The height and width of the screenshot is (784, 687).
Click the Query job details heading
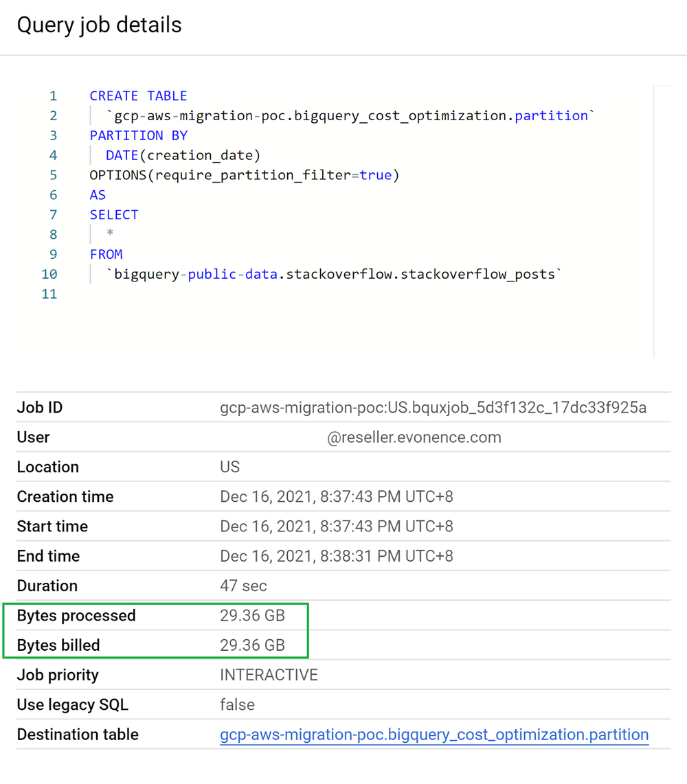pos(99,25)
